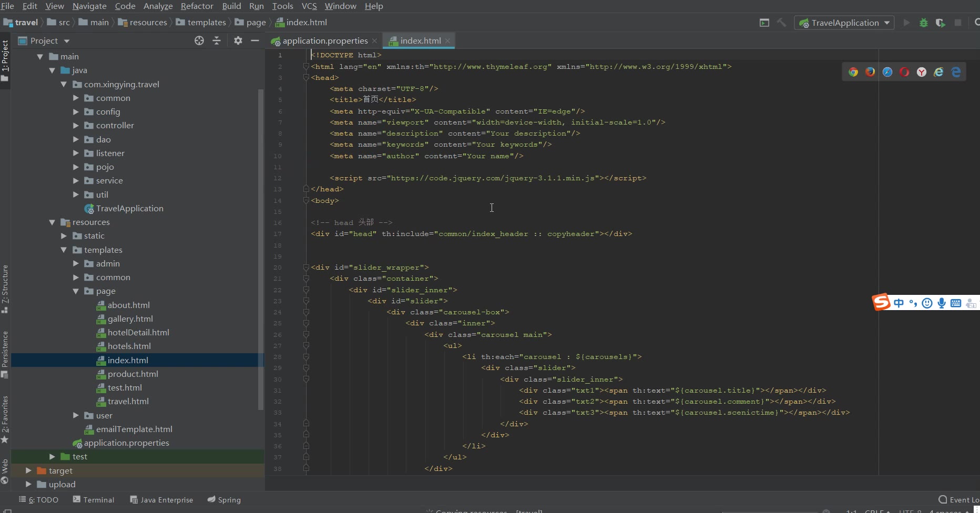Open the File menu
This screenshot has height=513, width=980.
click(7, 6)
